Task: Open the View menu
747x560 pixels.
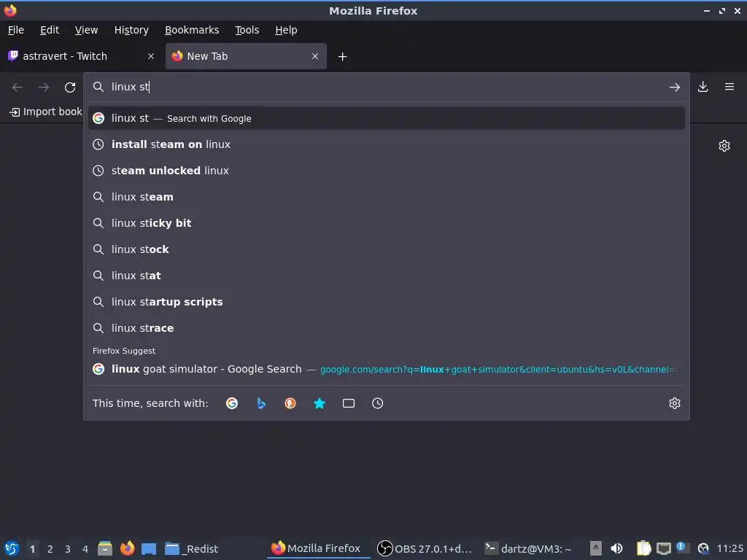Action: 86,30
